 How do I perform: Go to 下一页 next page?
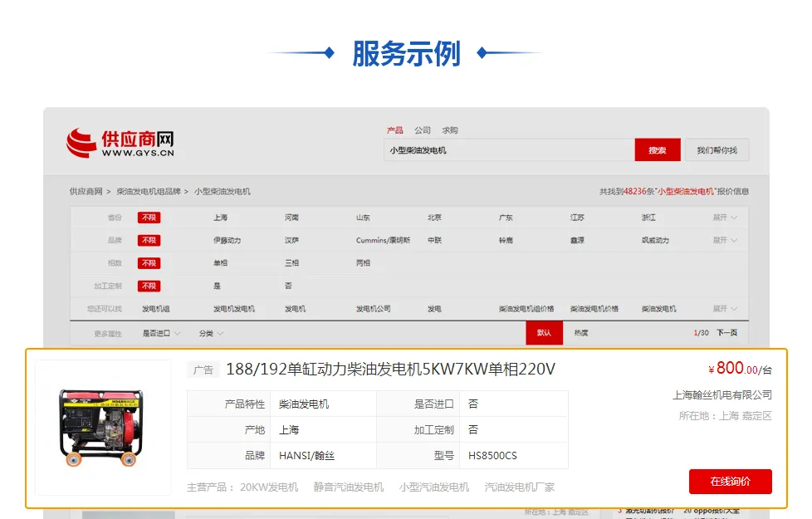[x=727, y=332]
